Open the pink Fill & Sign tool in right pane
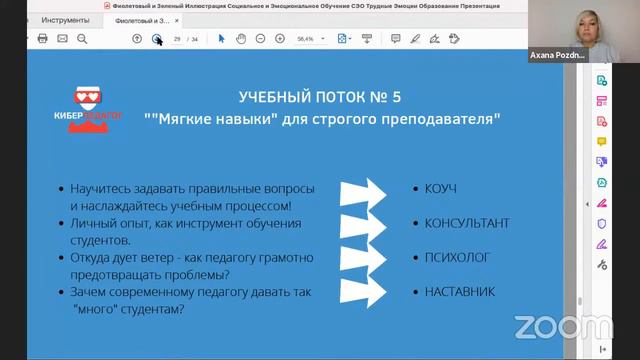The image size is (640, 360). point(602,203)
